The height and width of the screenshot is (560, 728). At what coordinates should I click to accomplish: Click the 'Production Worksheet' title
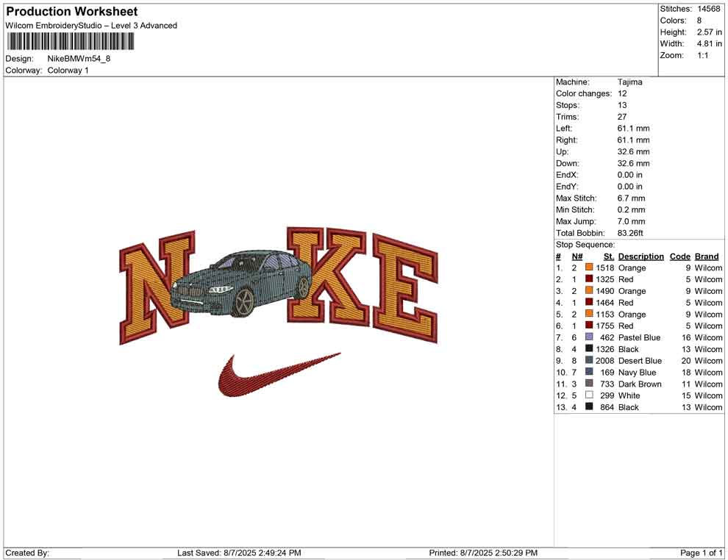[72, 12]
